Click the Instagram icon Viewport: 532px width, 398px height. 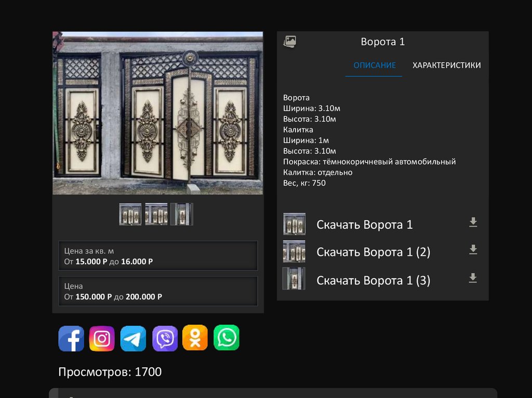102,339
